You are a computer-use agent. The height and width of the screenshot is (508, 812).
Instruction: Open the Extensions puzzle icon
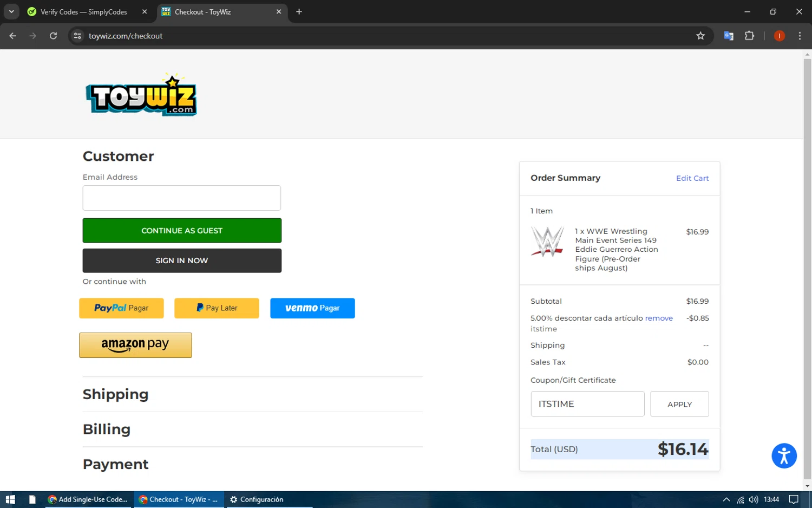click(x=749, y=36)
